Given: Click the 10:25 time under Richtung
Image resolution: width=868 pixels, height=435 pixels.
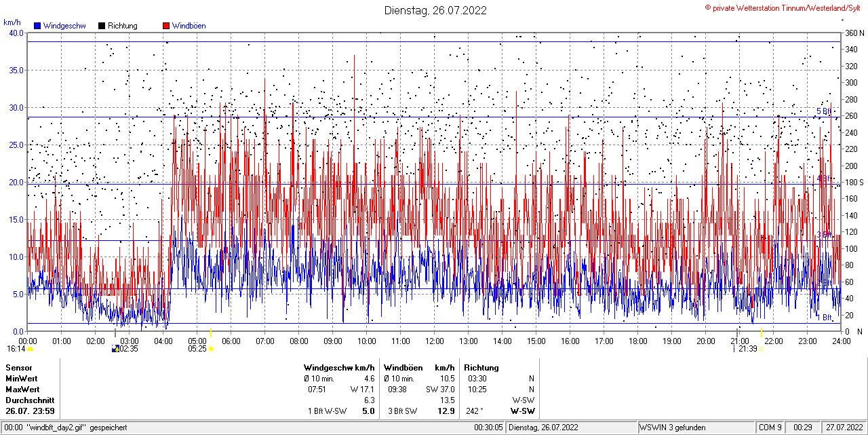Looking at the screenshot, I should coord(477,390).
